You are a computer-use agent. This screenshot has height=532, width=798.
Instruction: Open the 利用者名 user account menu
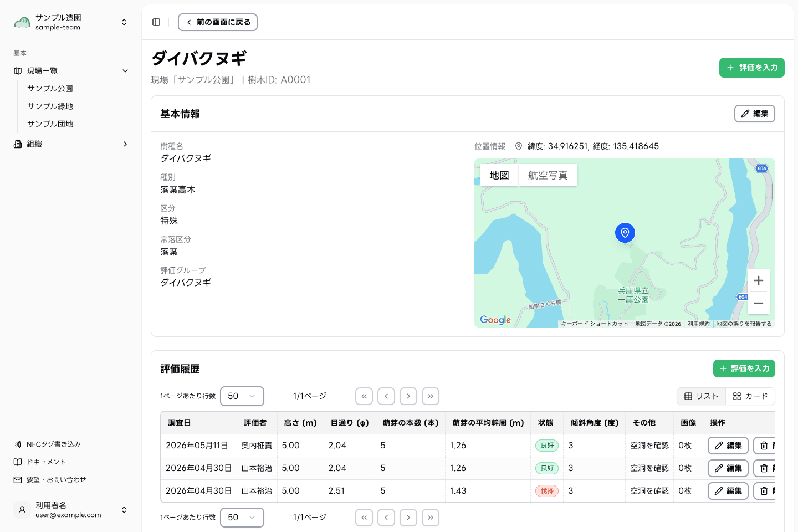pos(70,510)
